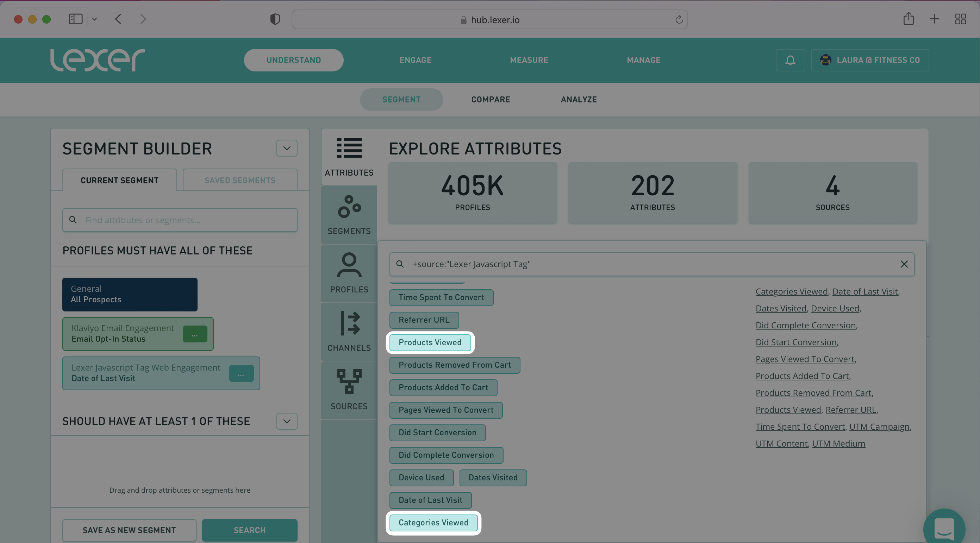Viewport: 980px width, 543px height.
Task: Collapse the Should Have At Least 1 section
Action: point(287,421)
